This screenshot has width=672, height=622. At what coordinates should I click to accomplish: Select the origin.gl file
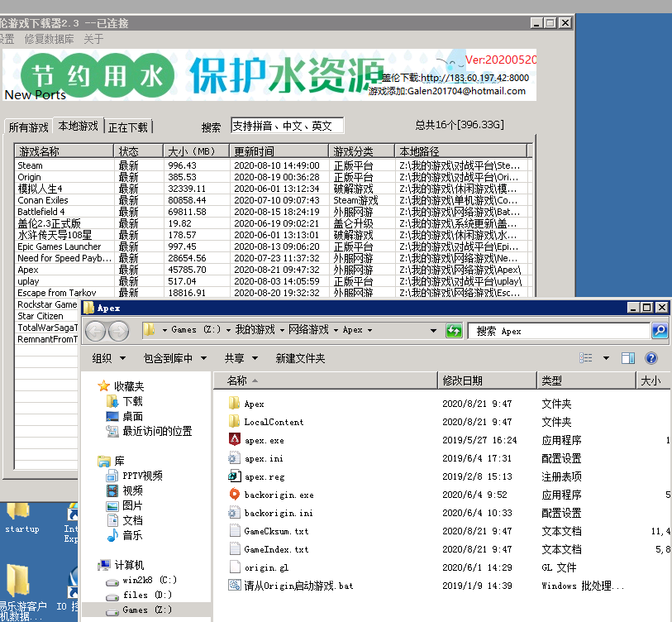(259, 567)
